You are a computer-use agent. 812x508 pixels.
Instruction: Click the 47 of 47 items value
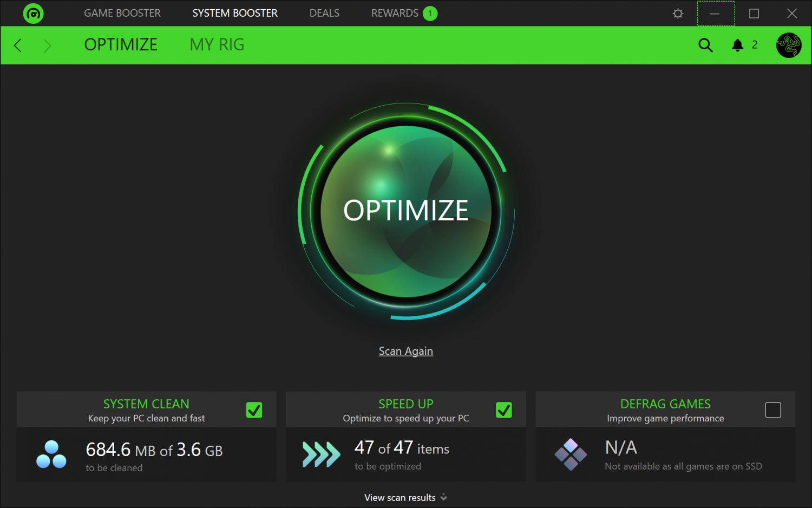[x=402, y=448]
